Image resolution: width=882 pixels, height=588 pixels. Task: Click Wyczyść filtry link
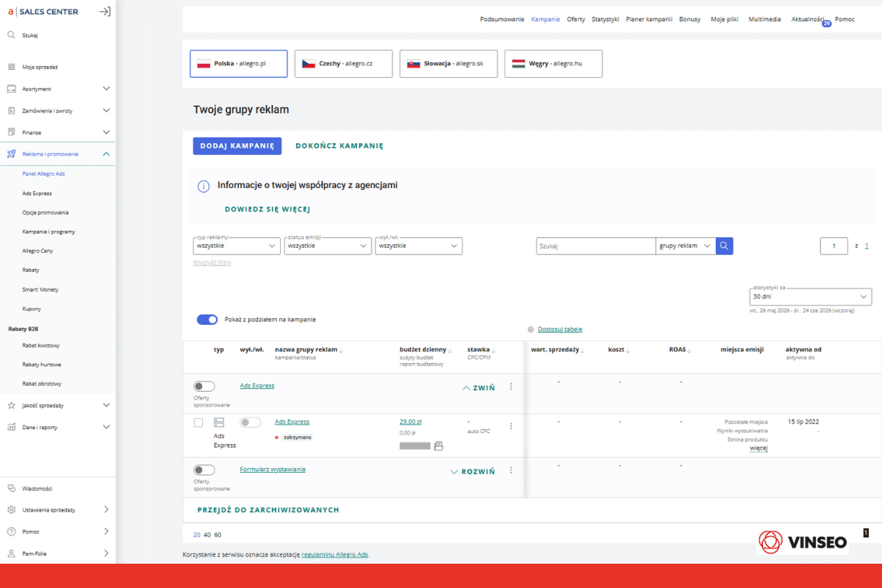pos(212,262)
